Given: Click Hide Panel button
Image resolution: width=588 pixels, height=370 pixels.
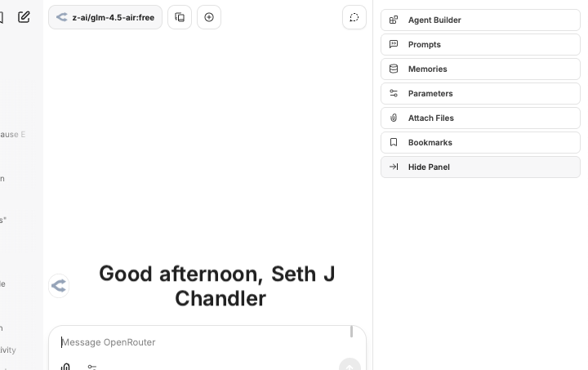Looking at the screenshot, I should pyautogui.click(x=480, y=167).
